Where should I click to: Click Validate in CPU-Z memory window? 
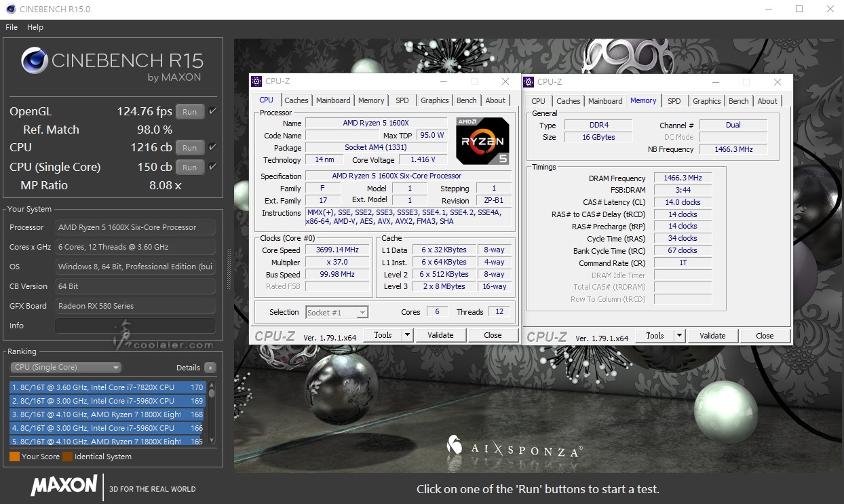(712, 336)
